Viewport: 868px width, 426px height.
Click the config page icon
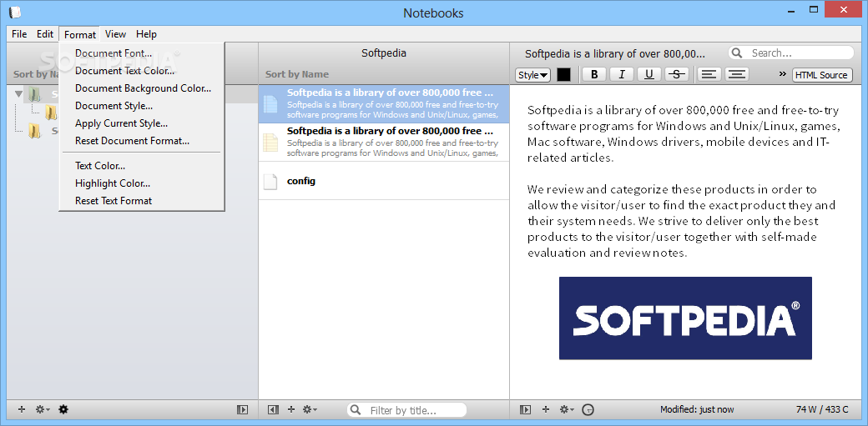tap(270, 181)
